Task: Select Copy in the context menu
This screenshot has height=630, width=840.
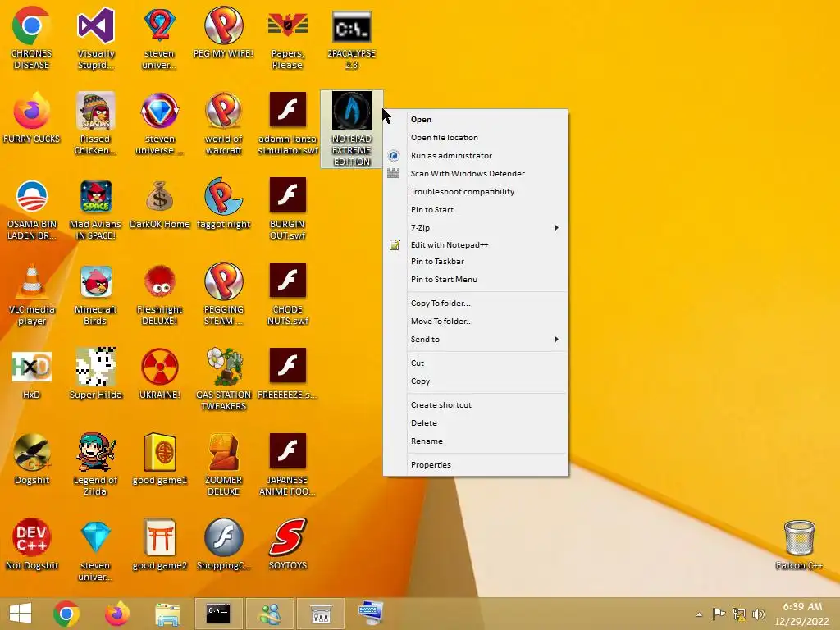Action: 476,381
